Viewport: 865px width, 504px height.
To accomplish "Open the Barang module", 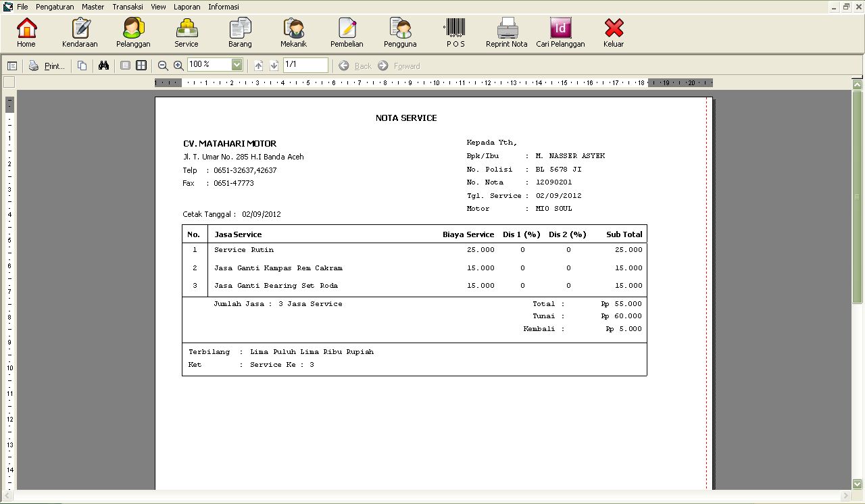I will pyautogui.click(x=240, y=30).
